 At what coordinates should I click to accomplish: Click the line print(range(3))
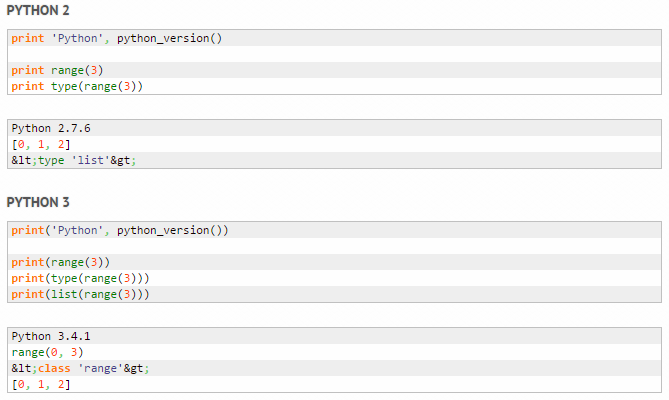point(60,262)
